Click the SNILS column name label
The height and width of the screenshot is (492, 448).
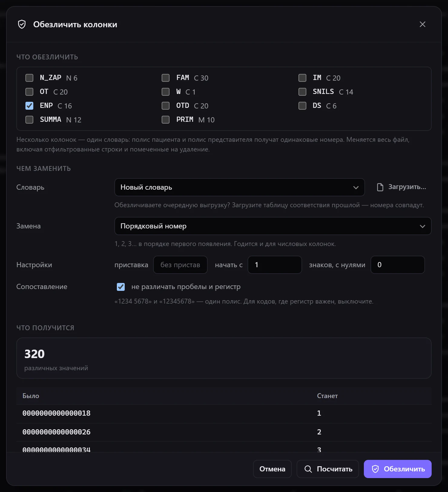click(x=323, y=92)
